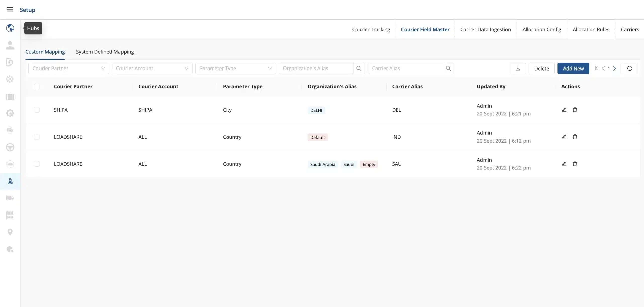Open the shield settings sidebar icon
The width and height of the screenshot is (644, 307).
click(10, 249)
